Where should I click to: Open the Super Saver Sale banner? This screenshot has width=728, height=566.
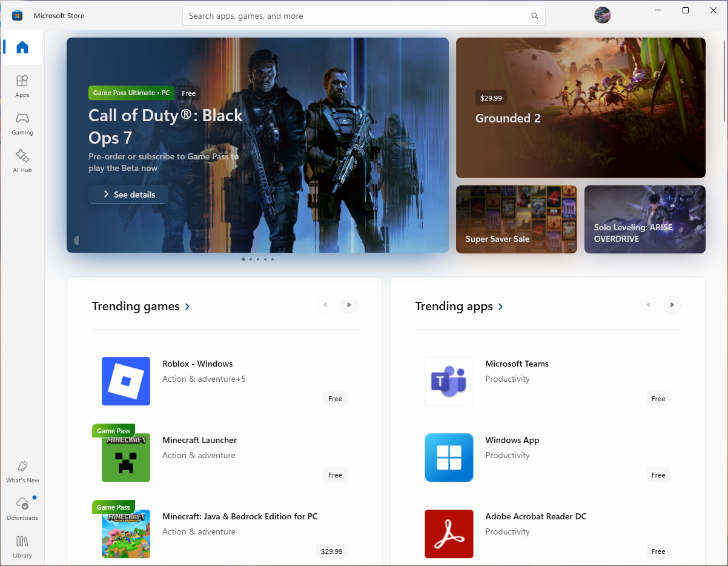[516, 219]
